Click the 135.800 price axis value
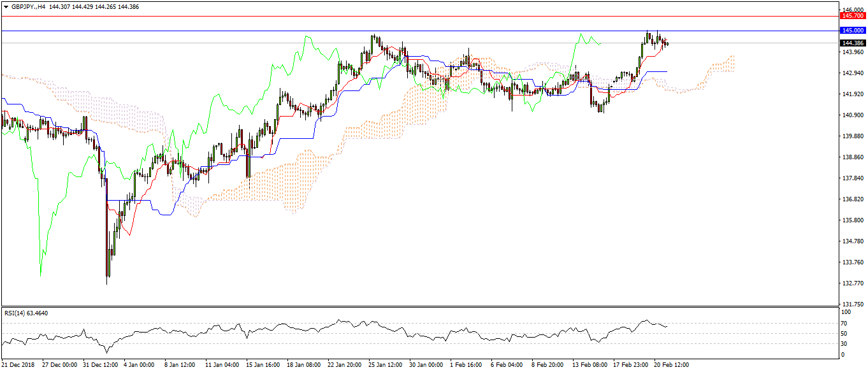The image size is (868, 372). 852,220
